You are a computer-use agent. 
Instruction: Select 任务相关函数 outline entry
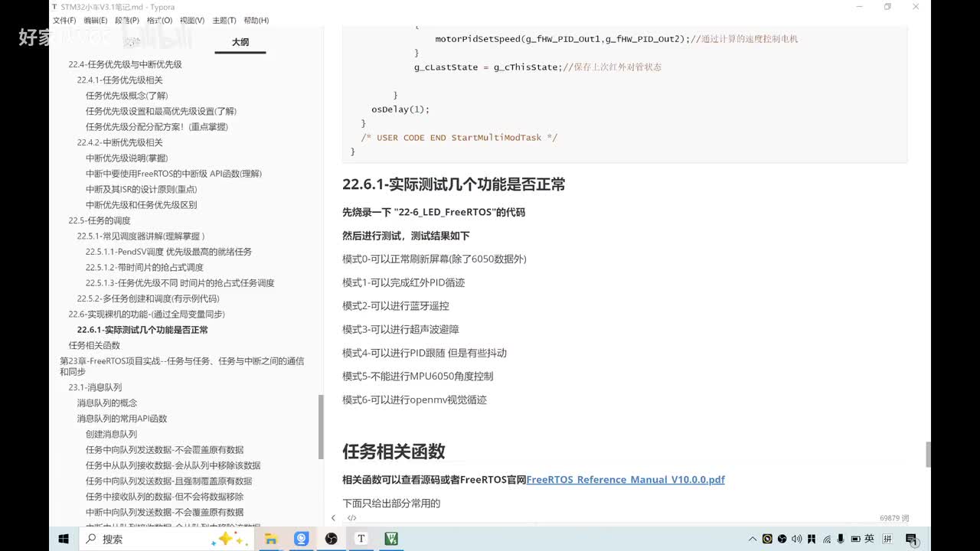(x=94, y=346)
